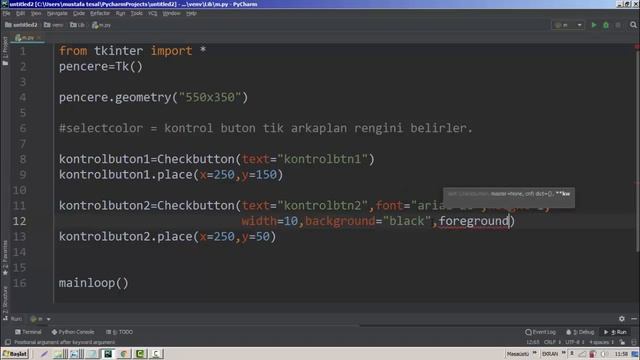Click 'pencere=Tk()' on line 2
This screenshot has width=640, height=360.
101,66
